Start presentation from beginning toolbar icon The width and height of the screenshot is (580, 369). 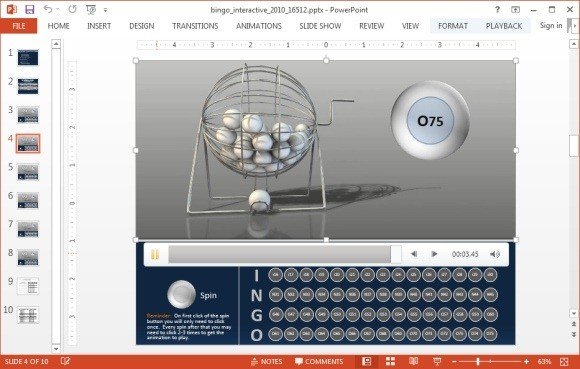click(91, 10)
